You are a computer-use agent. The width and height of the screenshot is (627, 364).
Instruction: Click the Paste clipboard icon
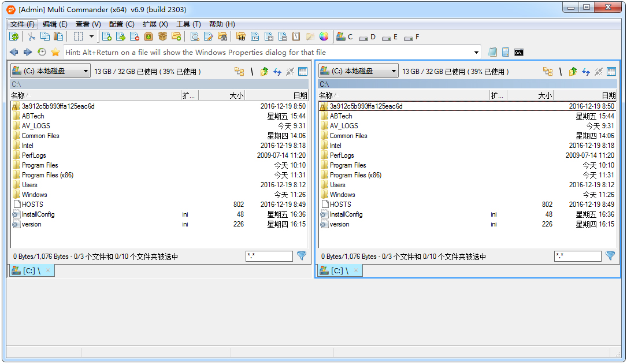pos(59,37)
